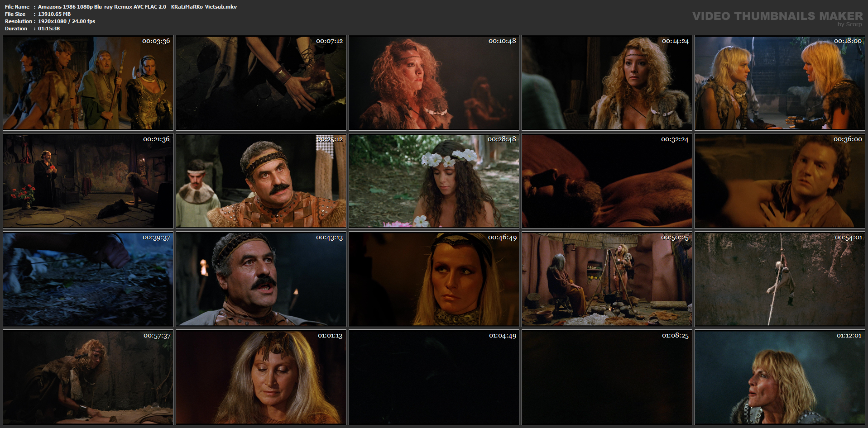Screen dimensions: 868x428
Task: Click the file size value 13910.65 MB
Action: coord(54,14)
